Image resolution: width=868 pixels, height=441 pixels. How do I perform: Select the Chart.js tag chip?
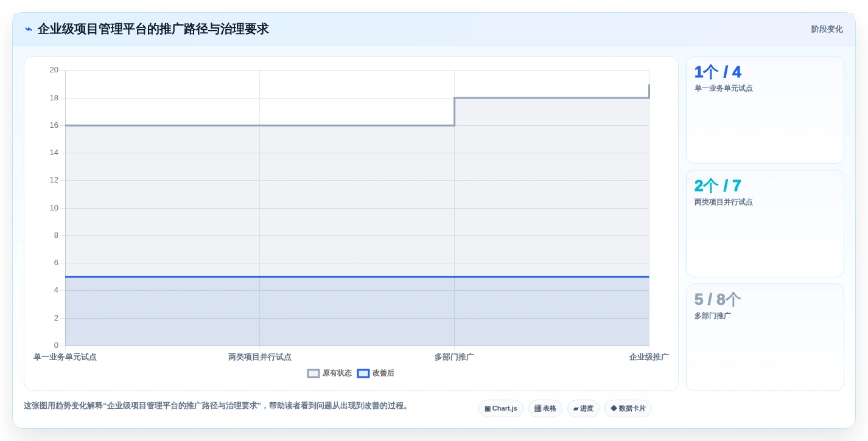[501, 409]
